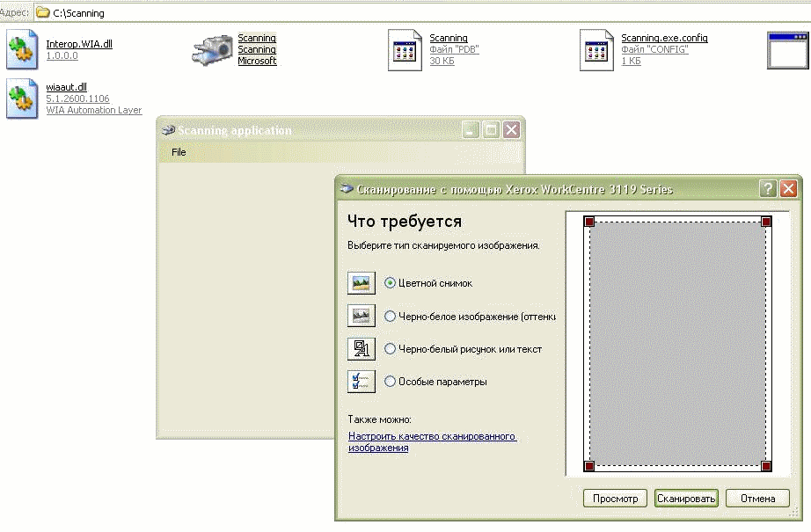Click the Отмена cancel button
This screenshot has width=811, height=532.
[757, 499]
